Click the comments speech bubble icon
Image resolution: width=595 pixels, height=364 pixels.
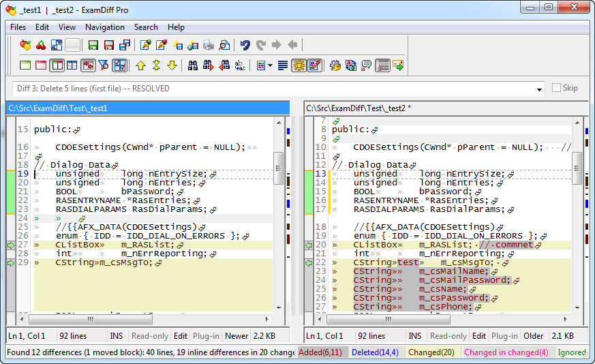pyautogui.click(x=367, y=65)
